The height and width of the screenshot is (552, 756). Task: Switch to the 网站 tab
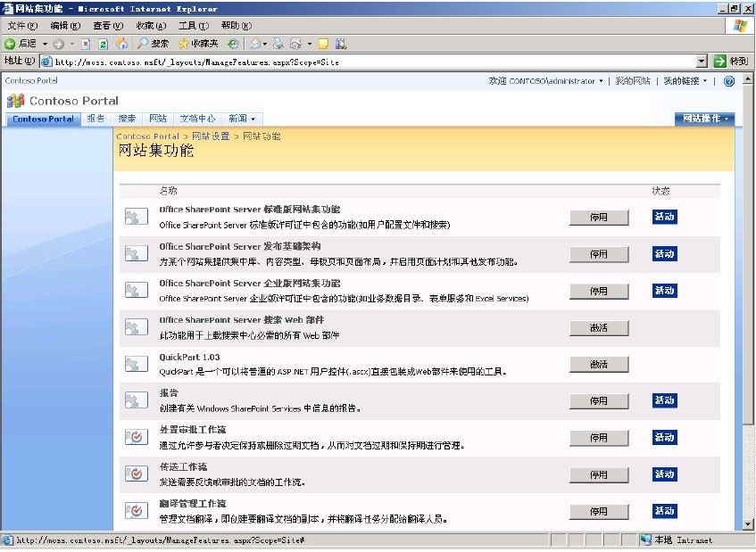pos(158,119)
